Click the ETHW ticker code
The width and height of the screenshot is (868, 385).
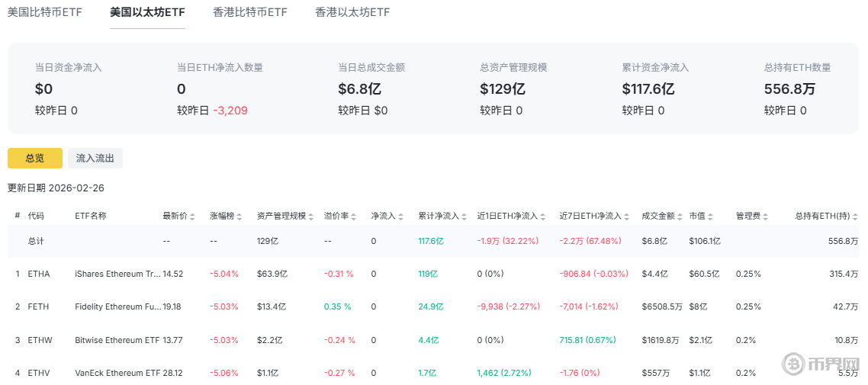click(x=40, y=340)
